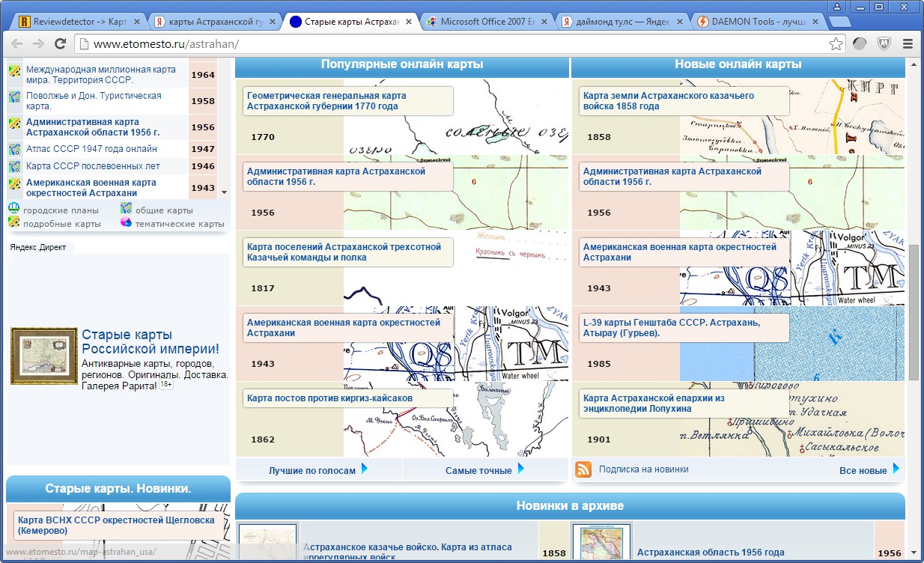Reload the page with the refresh icon
The width and height of the screenshot is (924, 563).
61,44
